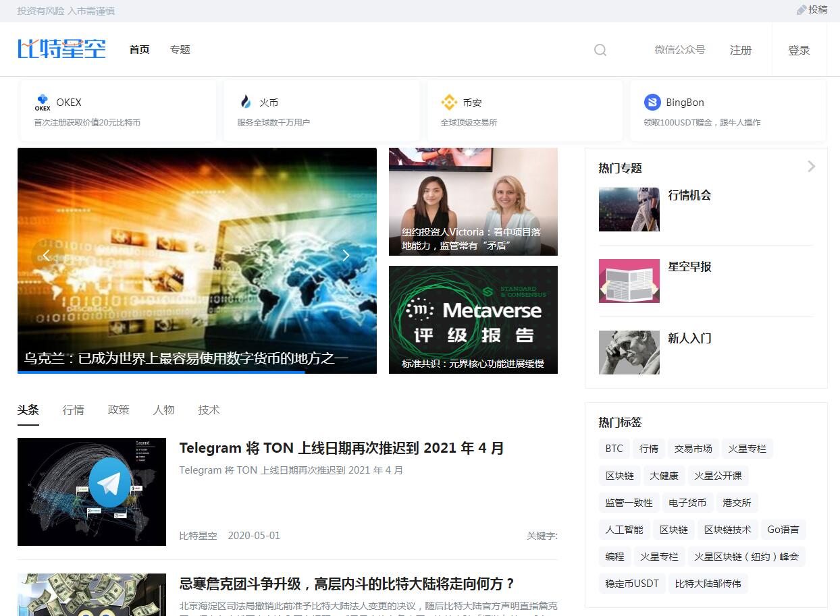The width and height of the screenshot is (840, 616).
Task: Click the 注册 link
Action: pos(741,50)
